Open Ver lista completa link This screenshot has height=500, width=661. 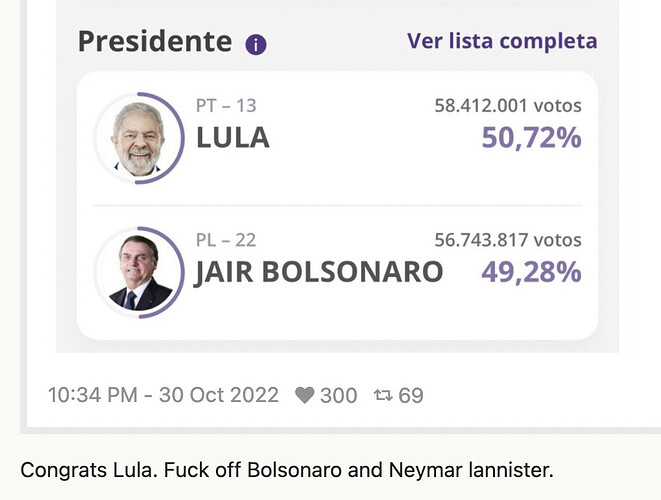[502, 41]
